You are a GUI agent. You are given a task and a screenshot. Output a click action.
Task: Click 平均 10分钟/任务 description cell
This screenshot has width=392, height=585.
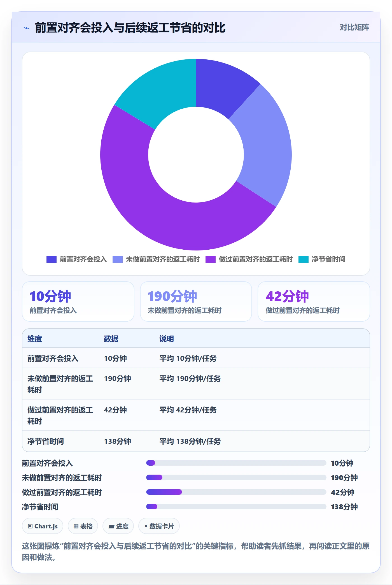[188, 358]
